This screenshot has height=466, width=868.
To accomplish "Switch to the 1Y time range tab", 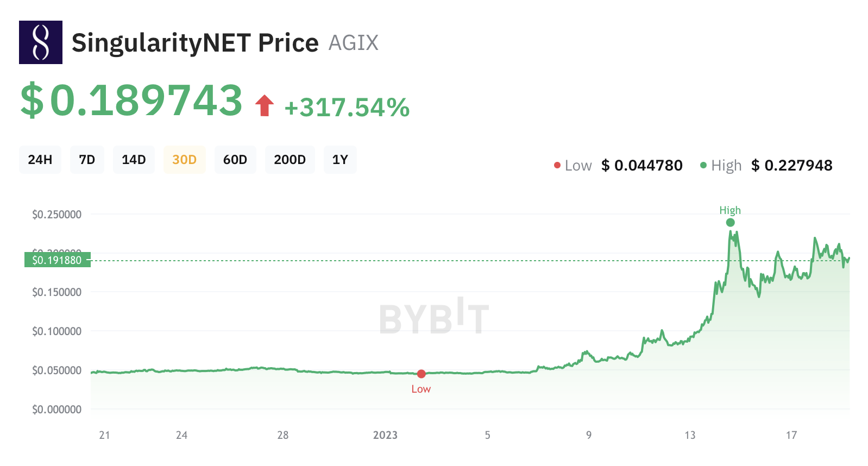I will coord(340,160).
